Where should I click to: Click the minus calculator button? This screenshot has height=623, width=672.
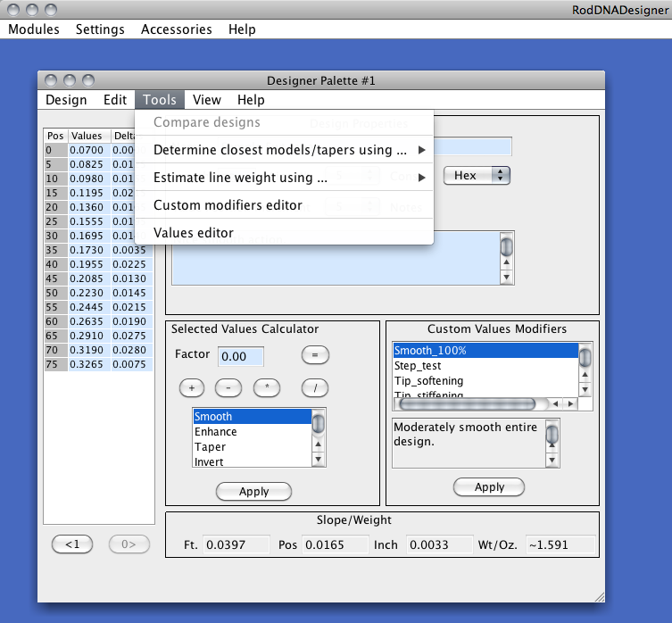[x=228, y=388]
